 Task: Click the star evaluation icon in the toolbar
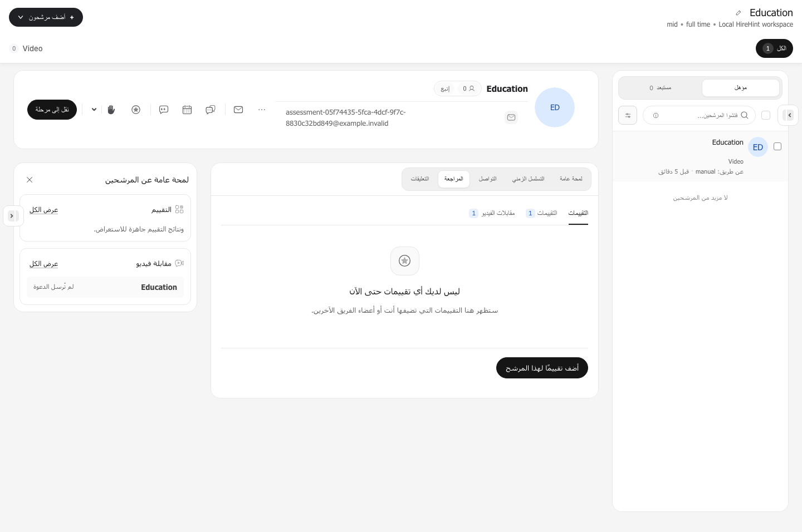point(136,110)
